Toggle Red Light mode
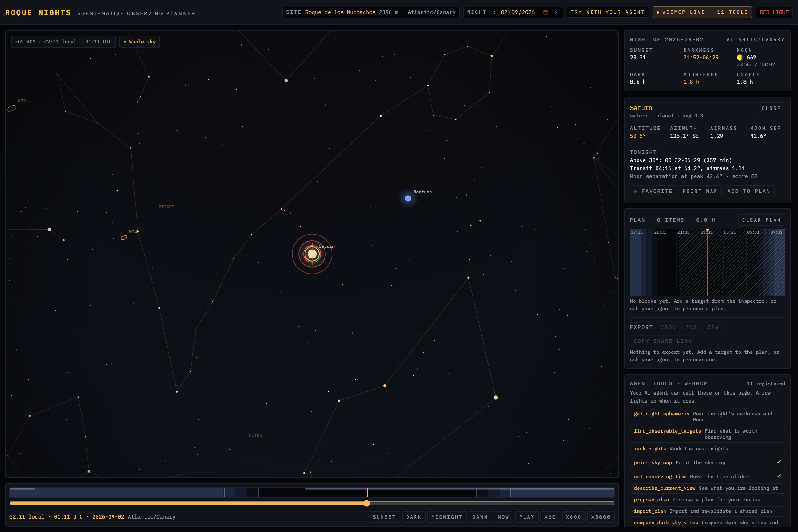 [x=774, y=12]
